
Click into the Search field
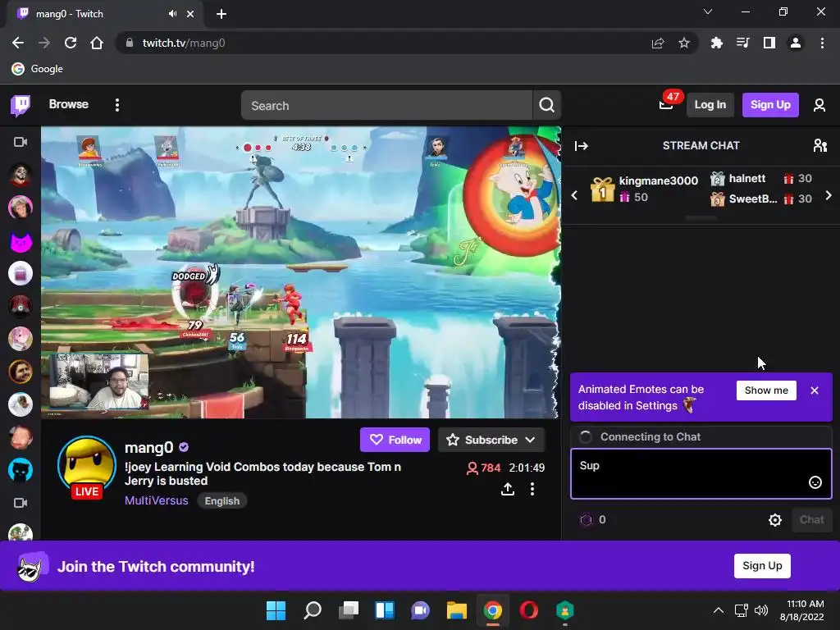click(x=386, y=106)
